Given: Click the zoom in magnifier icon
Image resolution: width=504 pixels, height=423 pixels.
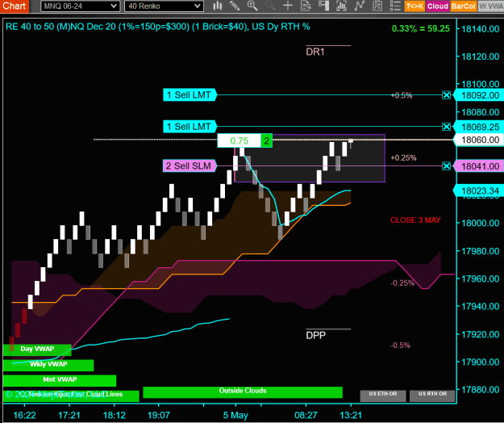Looking at the screenshot, I should 252,6.
